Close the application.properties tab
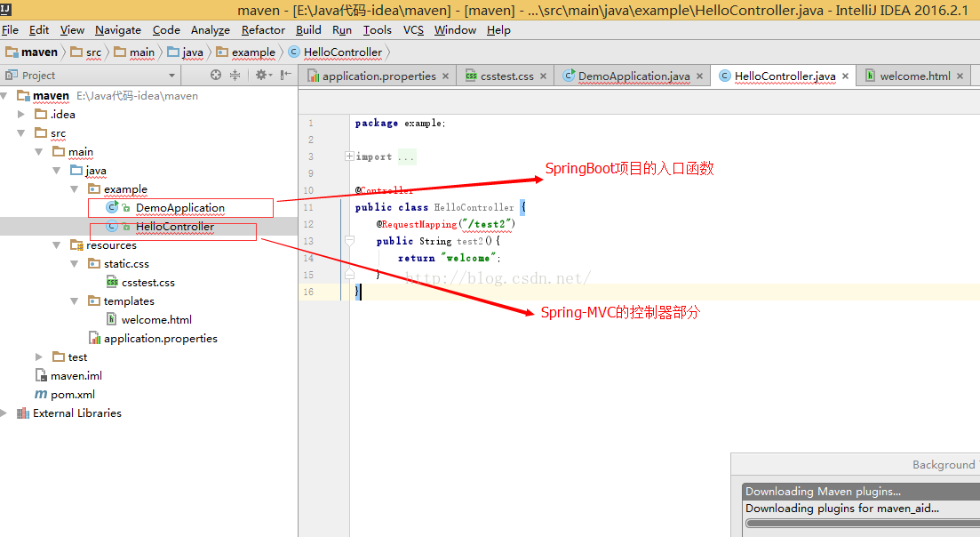Viewport: 980px width, 537px height. (x=446, y=76)
